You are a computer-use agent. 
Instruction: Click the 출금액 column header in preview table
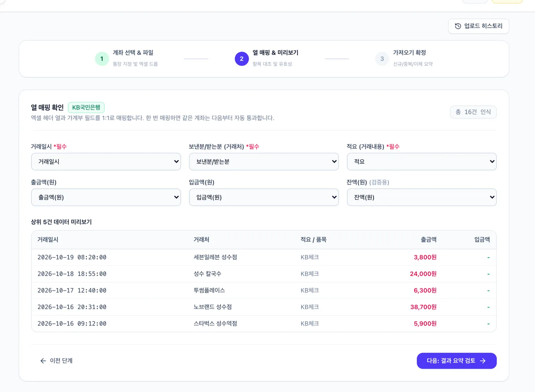pos(428,240)
